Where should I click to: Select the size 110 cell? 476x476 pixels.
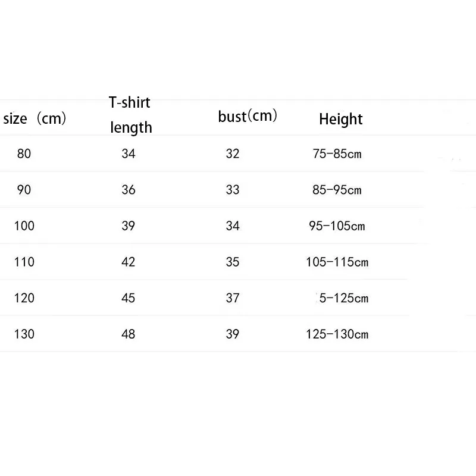(24, 262)
